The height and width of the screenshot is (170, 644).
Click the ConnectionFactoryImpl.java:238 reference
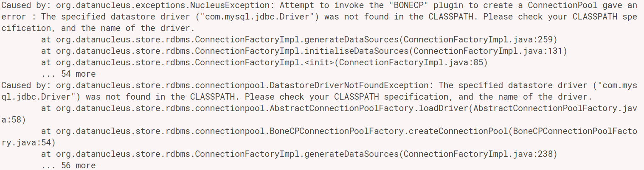click(x=478, y=154)
